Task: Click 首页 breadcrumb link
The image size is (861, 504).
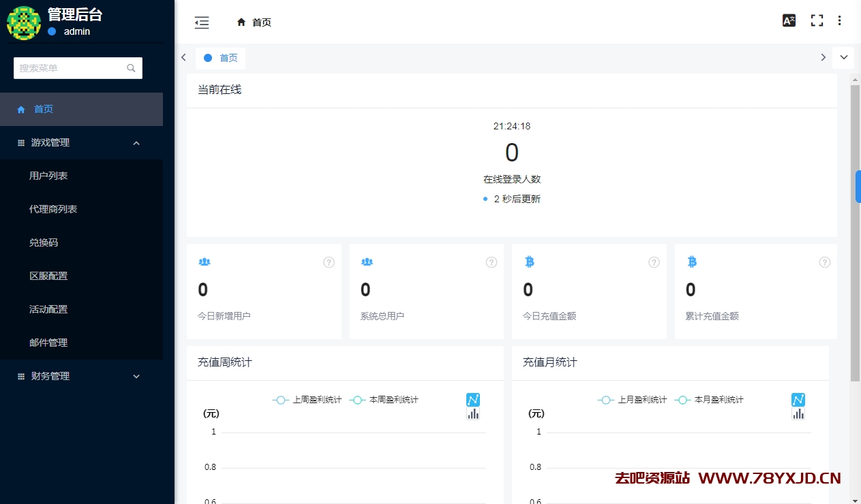Action: (x=262, y=22)
